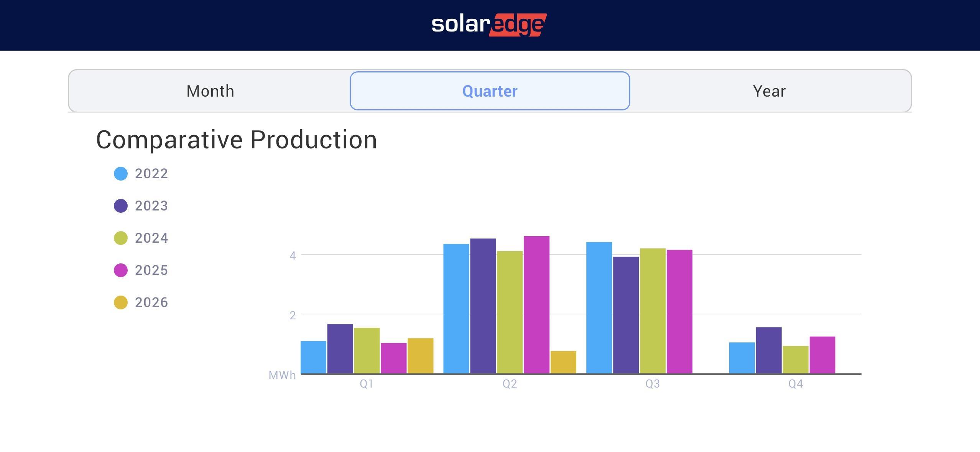Toggle the 2023 purple legend dot

point(121,206)
